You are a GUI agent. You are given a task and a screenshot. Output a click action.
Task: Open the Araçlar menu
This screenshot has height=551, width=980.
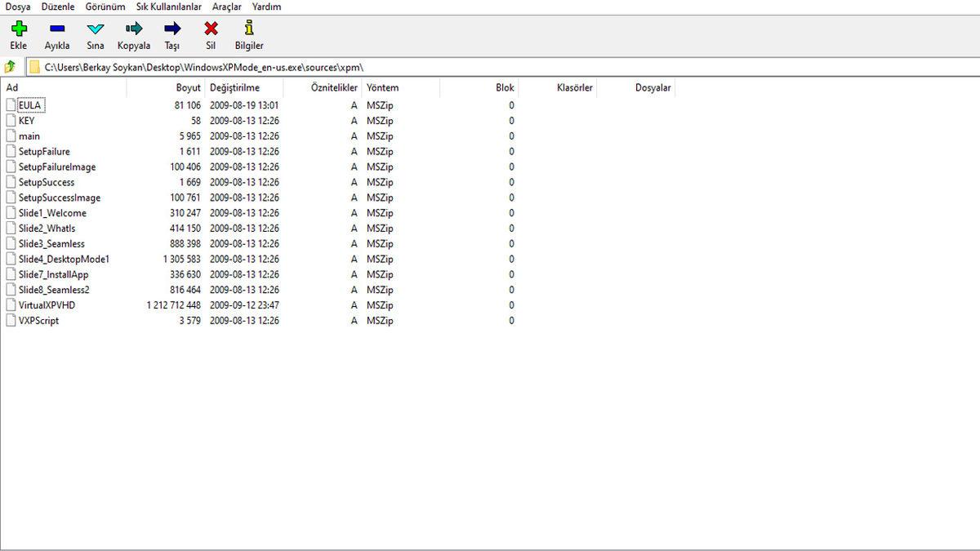point(227,7)
